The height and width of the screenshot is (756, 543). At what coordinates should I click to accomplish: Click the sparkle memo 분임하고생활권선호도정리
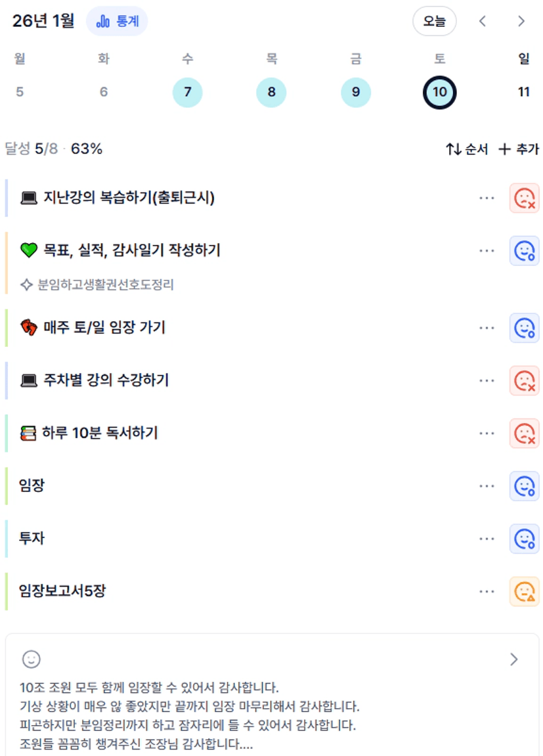click(x=97, y=285)
